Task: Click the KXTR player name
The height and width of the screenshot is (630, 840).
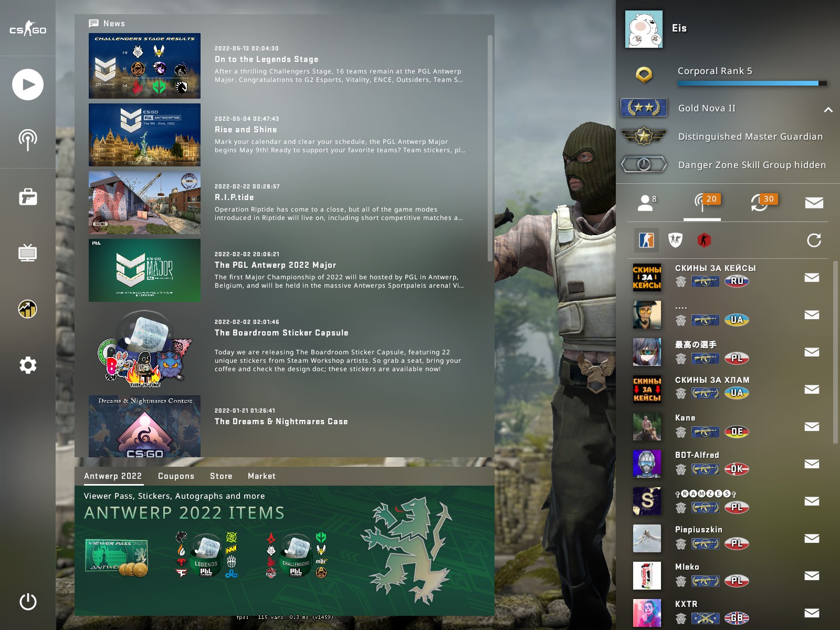Action: click(686, 604)
